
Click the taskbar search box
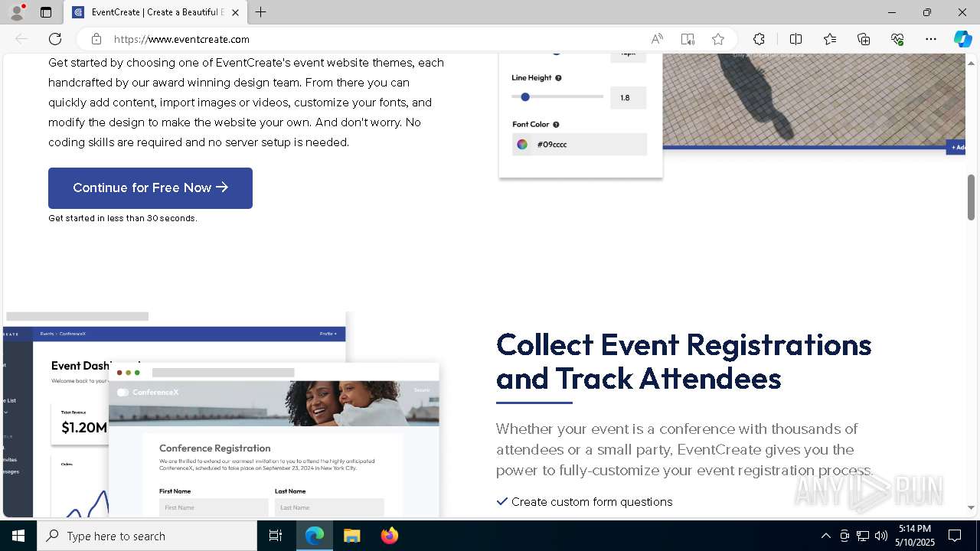(147, 536)
